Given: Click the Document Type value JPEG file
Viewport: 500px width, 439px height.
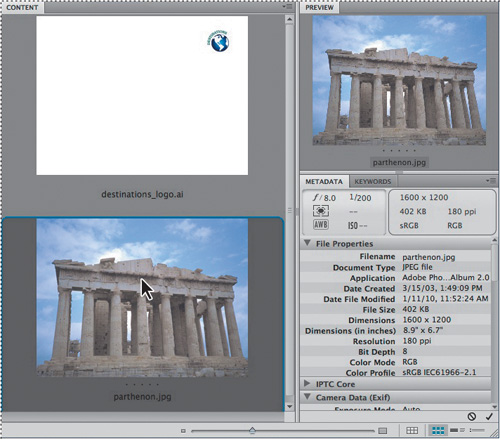Looking at the screenshot, I should 417,267.
